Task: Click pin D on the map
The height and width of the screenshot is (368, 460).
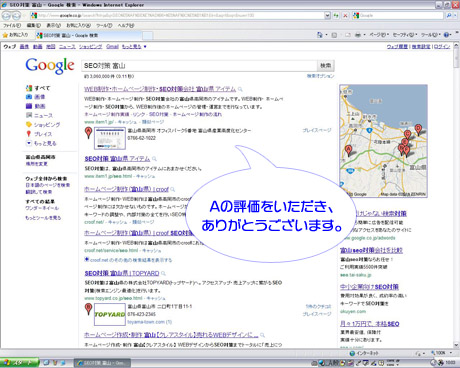Action: pyautogui.click(x=418, y=129)
